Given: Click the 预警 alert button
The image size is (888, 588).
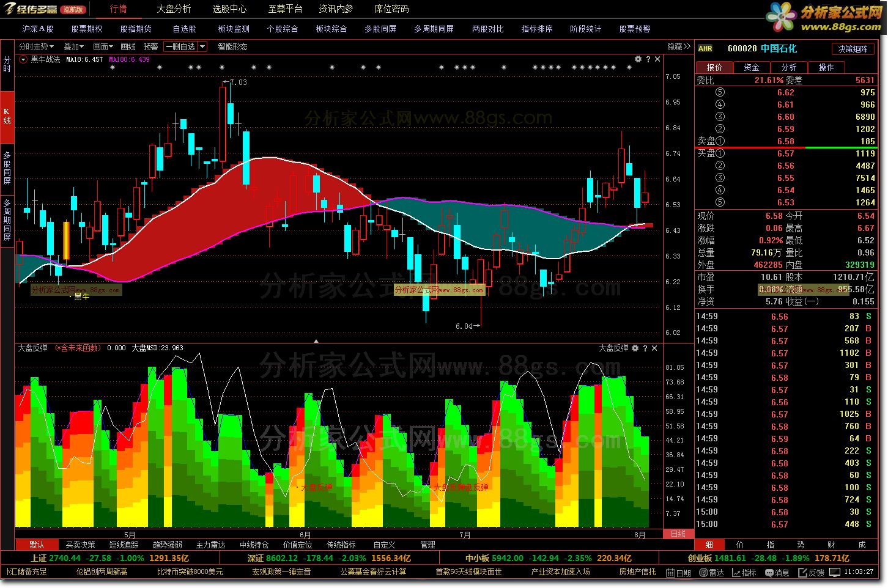Looking at the screenshot, I should [150, 46].
